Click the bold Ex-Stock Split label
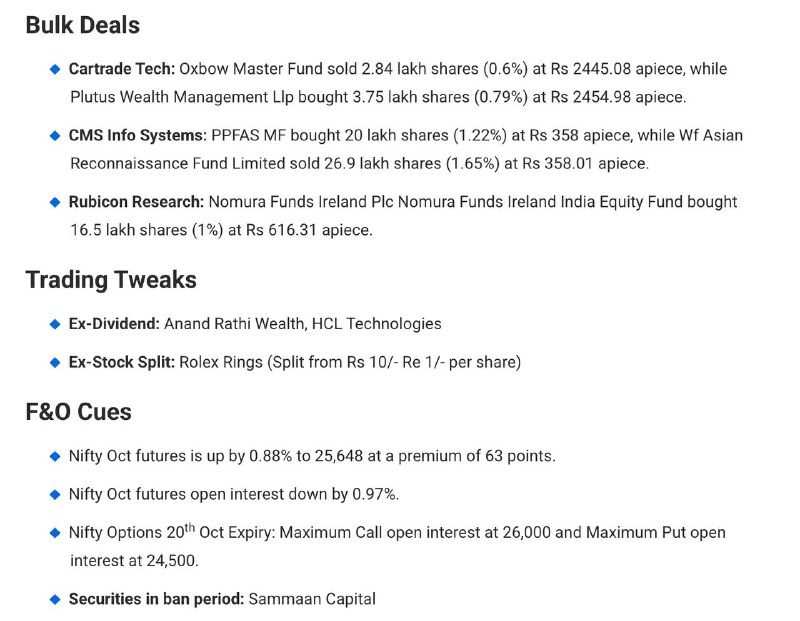 [x=122, y=362]
